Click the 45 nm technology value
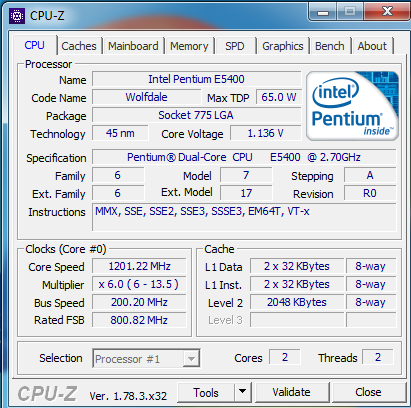This screenshot has height=408, width=411. pos(120,133)
